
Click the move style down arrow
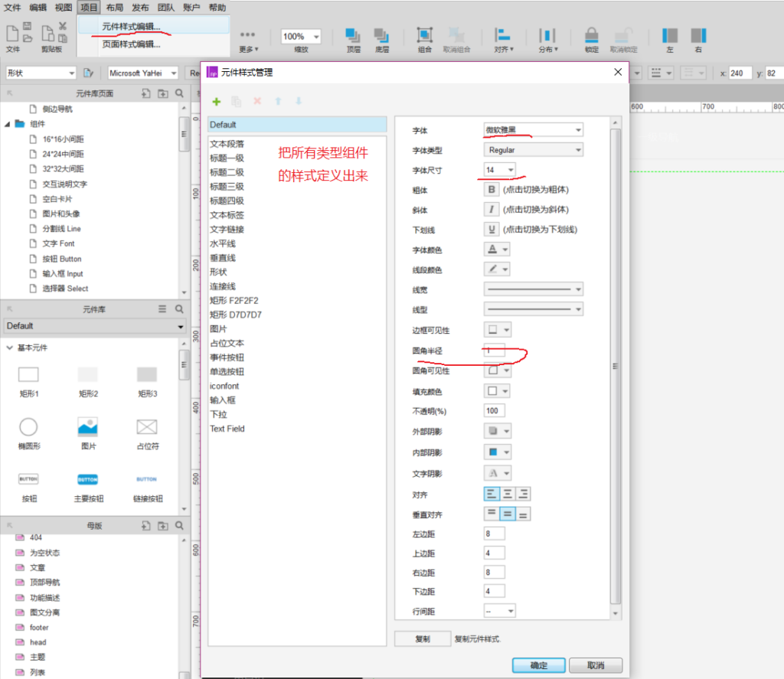tap(299, 101)
